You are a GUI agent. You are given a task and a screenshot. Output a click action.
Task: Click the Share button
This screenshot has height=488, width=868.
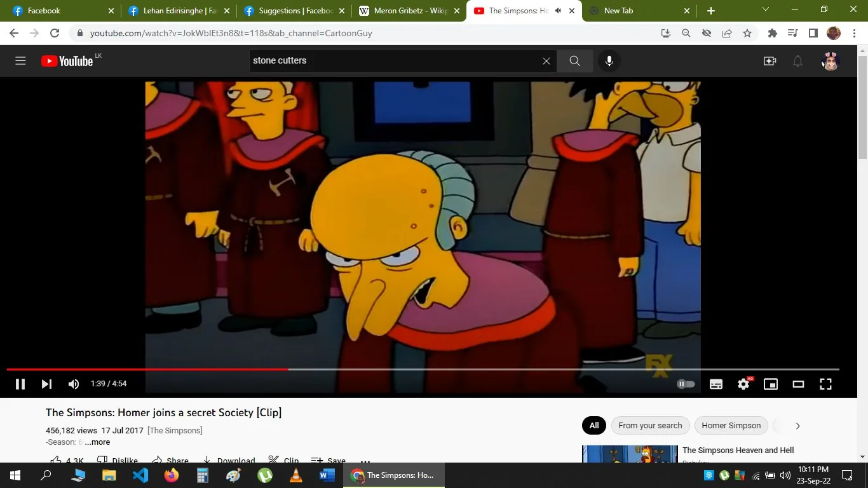click(170, 459)
